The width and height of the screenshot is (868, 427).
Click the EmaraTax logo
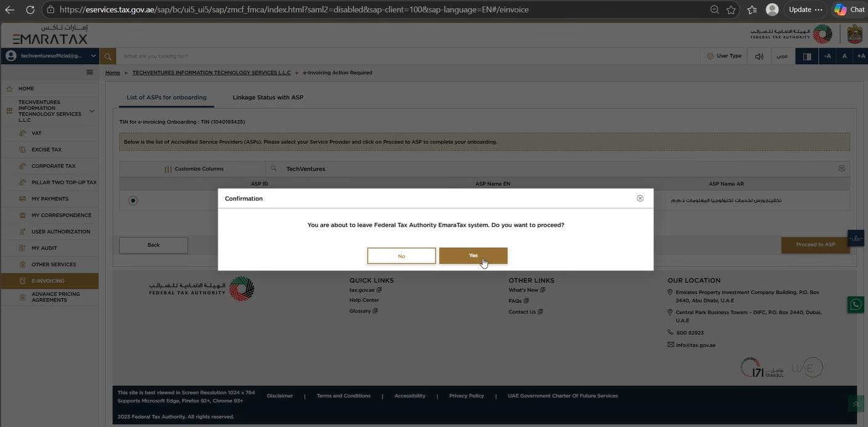pos(50,35)
